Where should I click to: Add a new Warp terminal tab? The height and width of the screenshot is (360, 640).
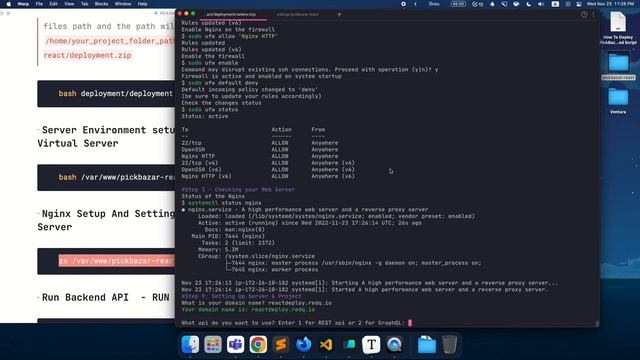(339, 14)
